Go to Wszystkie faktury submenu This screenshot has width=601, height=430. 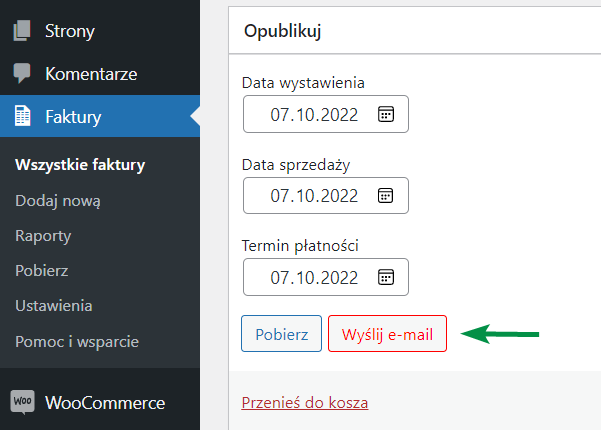point(80,165)
